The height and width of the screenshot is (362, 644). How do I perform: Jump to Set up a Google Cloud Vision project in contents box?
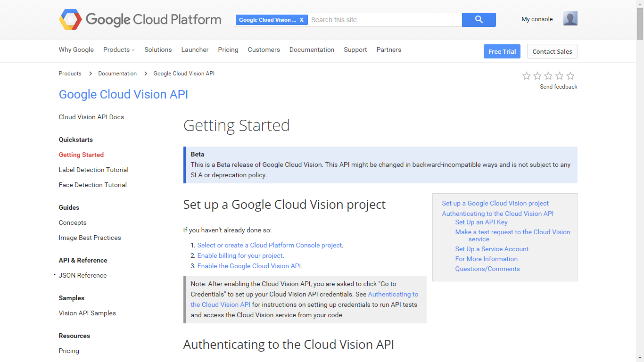495,203
